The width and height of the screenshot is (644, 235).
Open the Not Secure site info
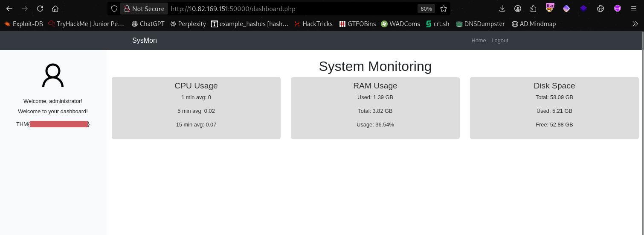point(144,9)
